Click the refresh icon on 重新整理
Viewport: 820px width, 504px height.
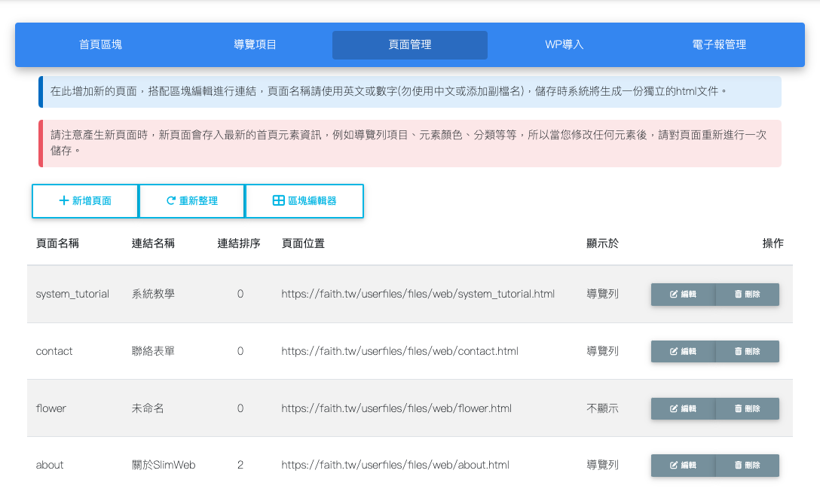[x=171, y=201]
